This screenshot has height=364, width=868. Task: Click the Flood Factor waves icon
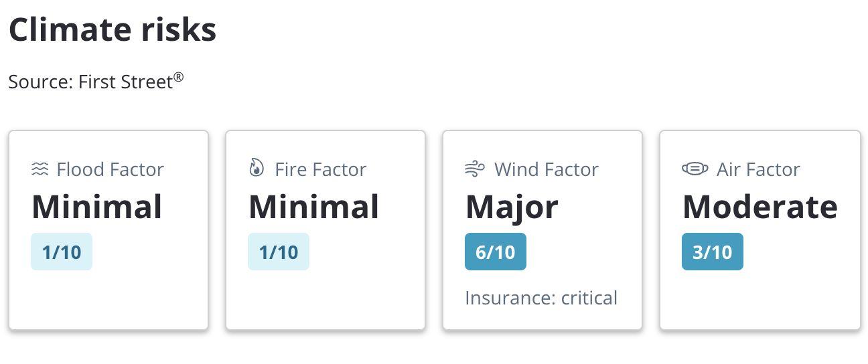(x=40, y=169)
